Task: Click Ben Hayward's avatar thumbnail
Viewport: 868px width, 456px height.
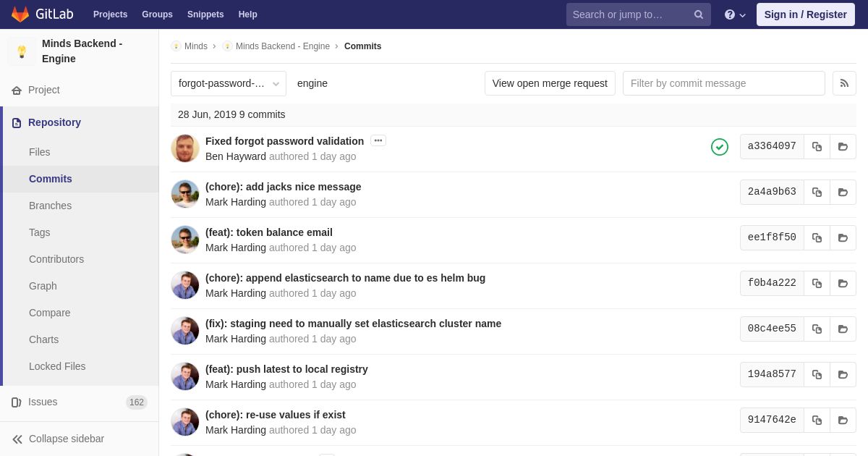Action: pyautogui.click(x=185, y=148)
